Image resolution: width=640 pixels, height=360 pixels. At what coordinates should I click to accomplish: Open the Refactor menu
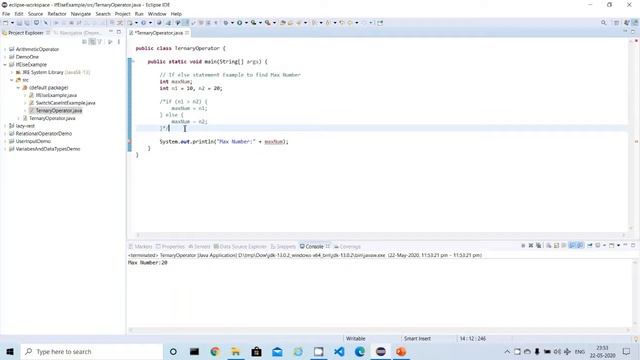click(57, 14)
